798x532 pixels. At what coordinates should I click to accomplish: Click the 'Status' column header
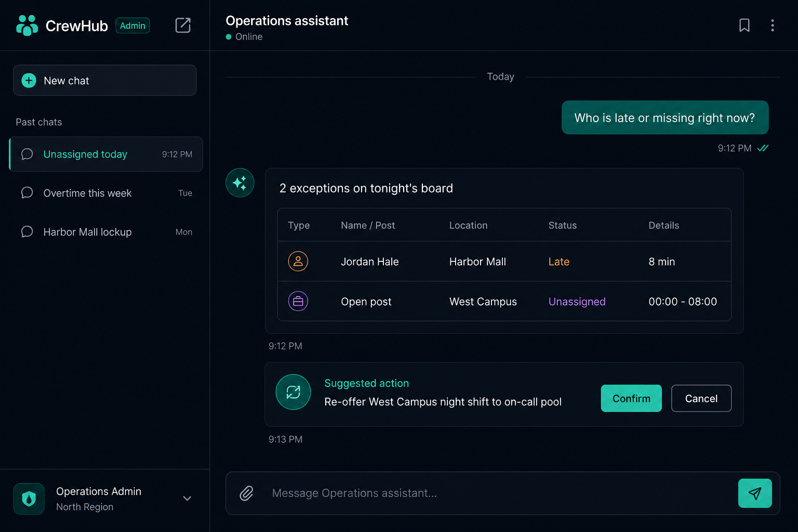[563, 225]
